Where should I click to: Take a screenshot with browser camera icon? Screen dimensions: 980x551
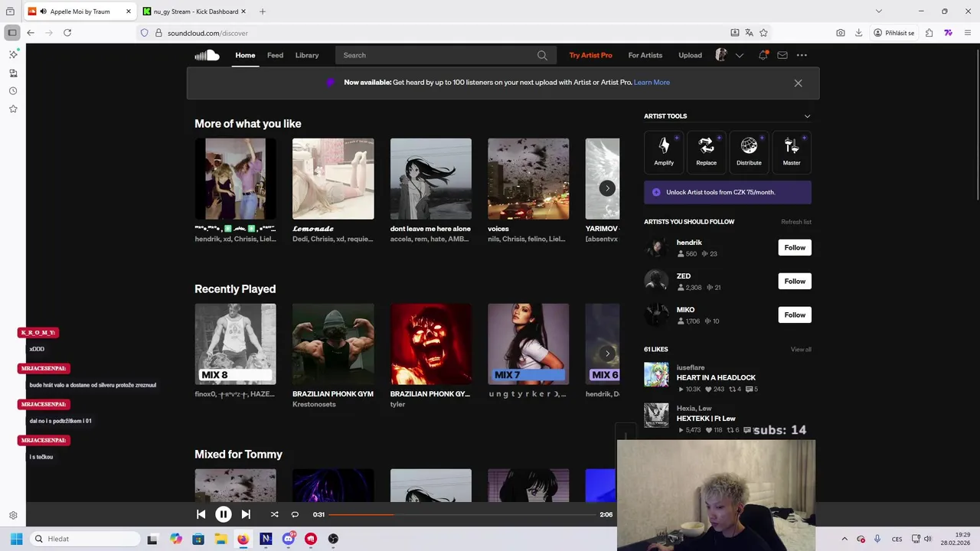[x=841, y=33]
